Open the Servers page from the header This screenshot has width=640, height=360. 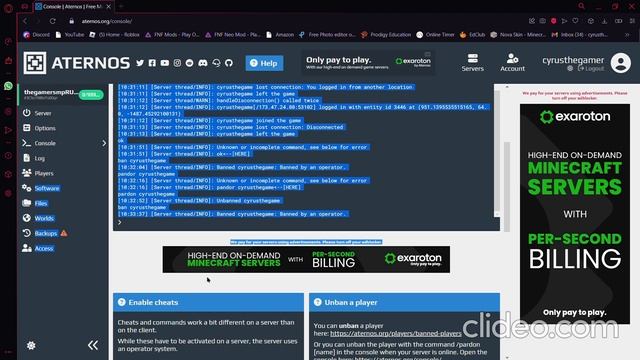(473, 62)
